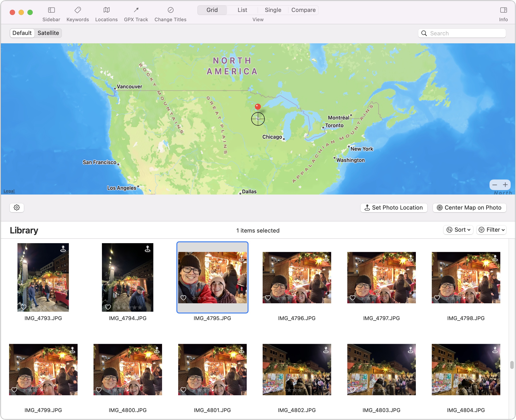Click the library vertical scrollbar handle
The width and height of the screenshot is (516, 420).
tap(512, 365)
